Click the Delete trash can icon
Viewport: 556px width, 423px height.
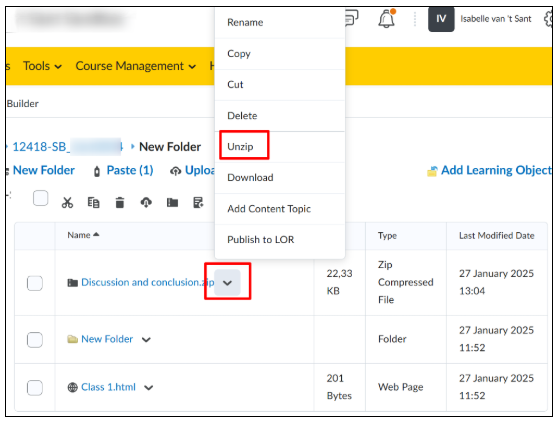click(120, 202)
